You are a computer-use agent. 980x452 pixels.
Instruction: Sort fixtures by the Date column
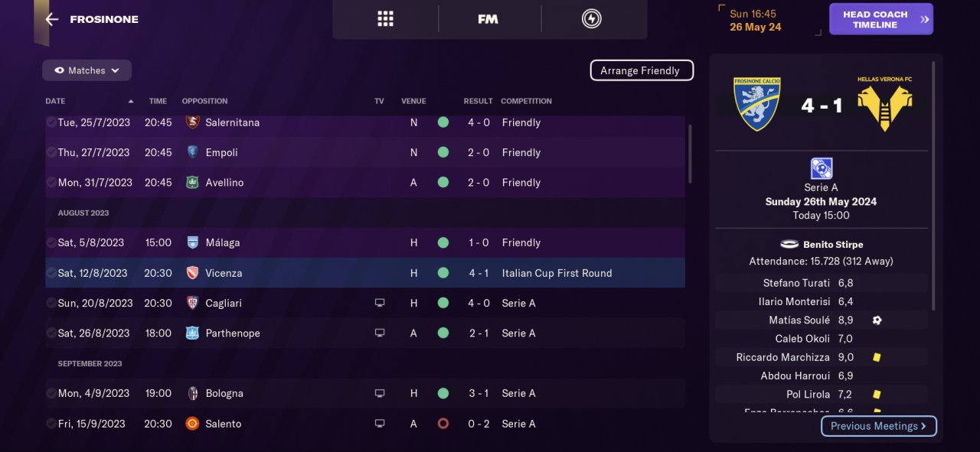(56, 101)
